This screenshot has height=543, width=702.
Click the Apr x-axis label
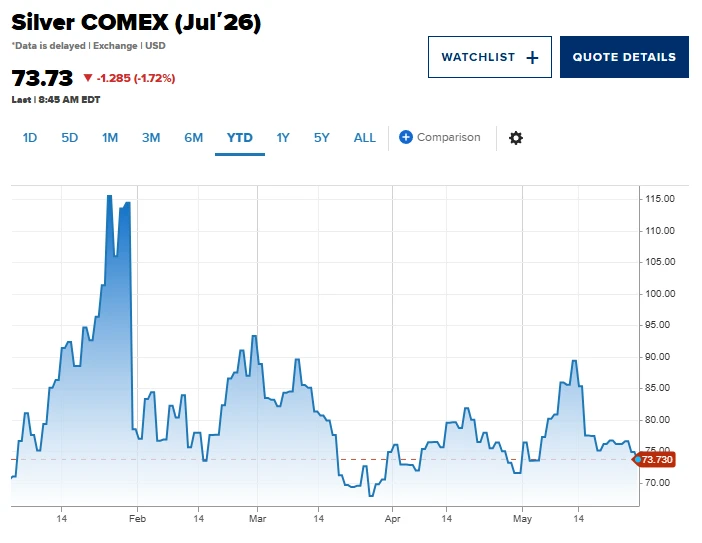[393, 519]
